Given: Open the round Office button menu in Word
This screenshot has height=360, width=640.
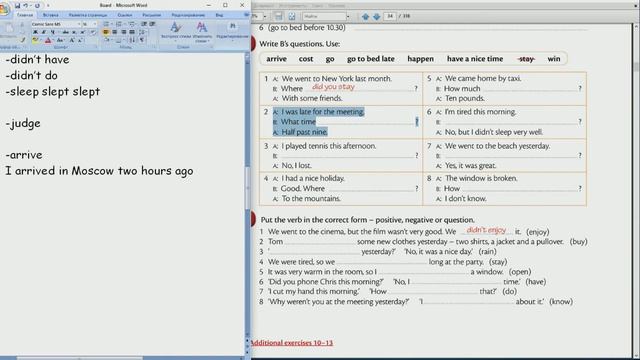Looking at the screenshot, I should [4, 9].
